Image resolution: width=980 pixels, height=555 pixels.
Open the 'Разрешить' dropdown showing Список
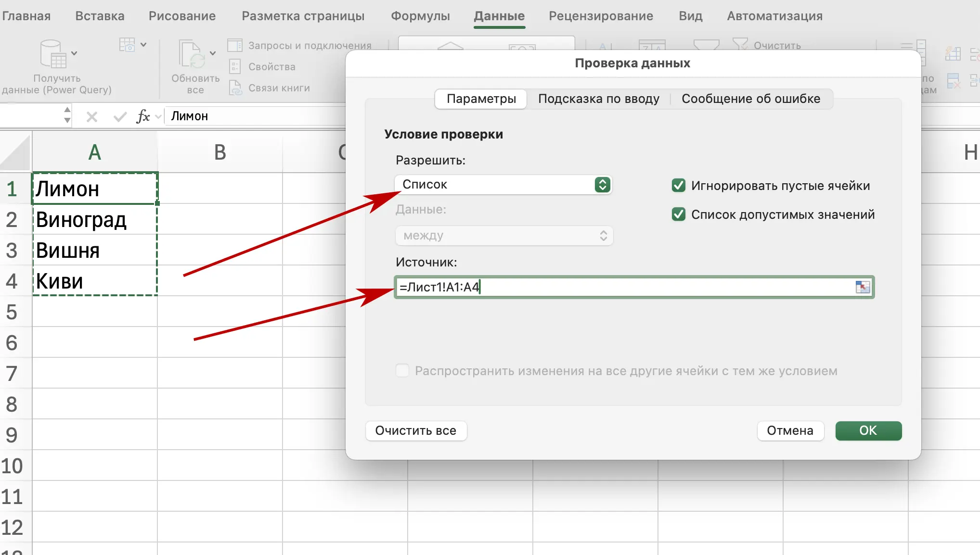[x=503, y=185]
